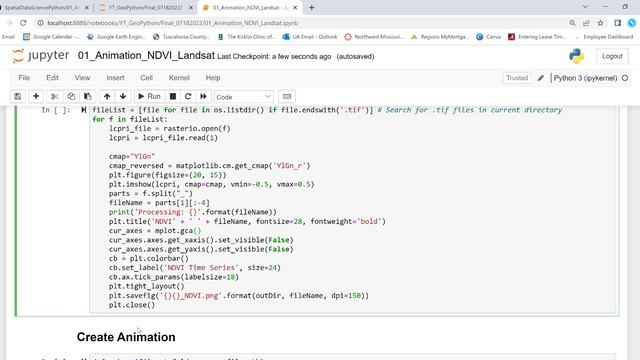Screen dimensions: 640x360
Task: Click the line plt.close() in code
Action: pyautogui.click(x=132, y=305)
